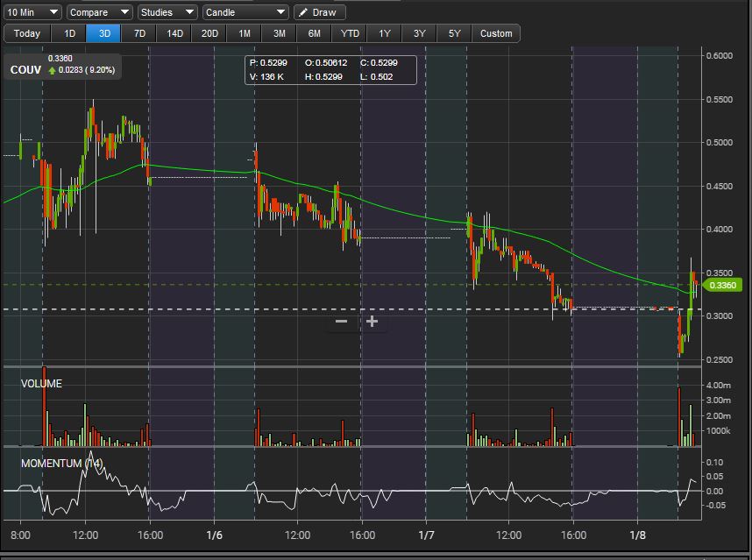The image size is (752, 560).
Task: Choose the 5Y range tab
Action: click(454, 33)
